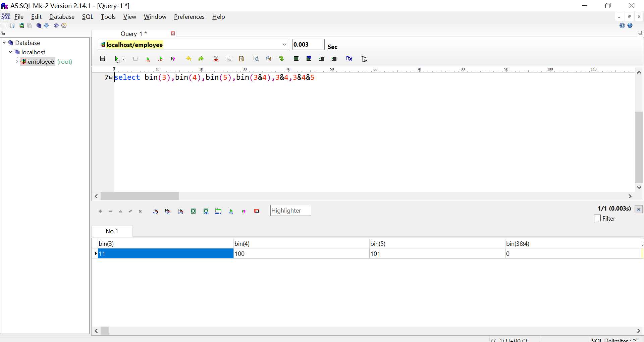Select the result cell with value 101
The height and width of the screenshot is (342, 644).
click(437, 253)
